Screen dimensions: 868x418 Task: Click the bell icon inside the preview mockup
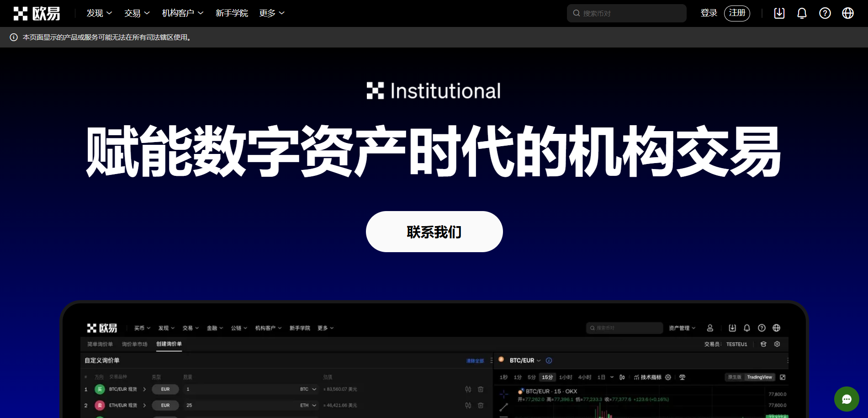pyautogui.click(x=747, y=328)
